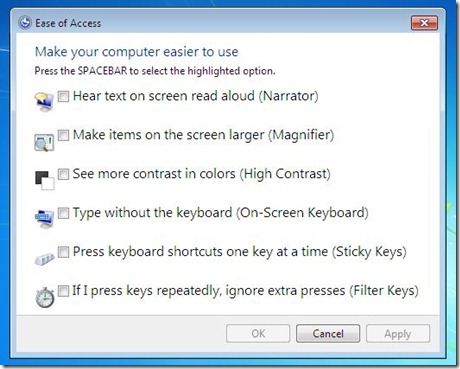Close the Ease of Access dialog

[424, 23]
